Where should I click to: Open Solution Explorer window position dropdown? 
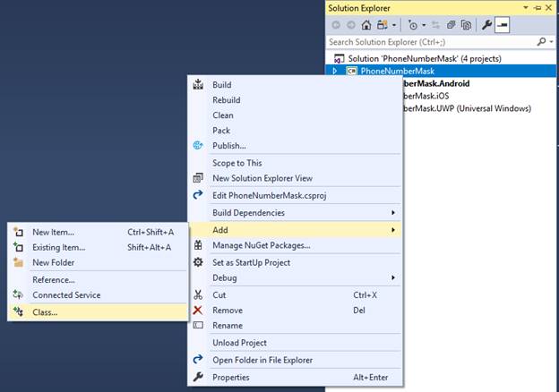pos(526,7)
